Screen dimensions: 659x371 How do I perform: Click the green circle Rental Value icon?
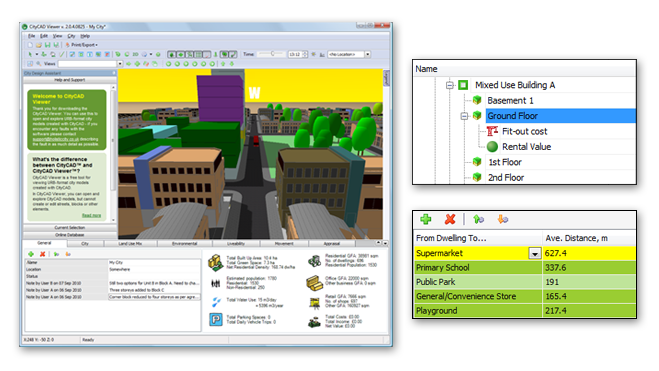492,147
